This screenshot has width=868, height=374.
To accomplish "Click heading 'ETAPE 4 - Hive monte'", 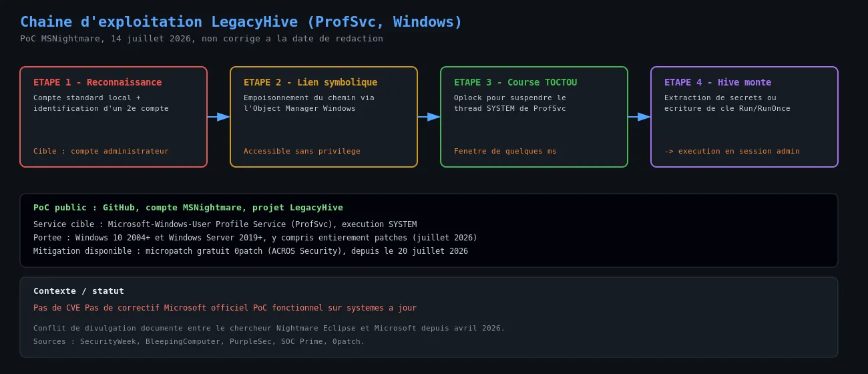I will 718,82.
